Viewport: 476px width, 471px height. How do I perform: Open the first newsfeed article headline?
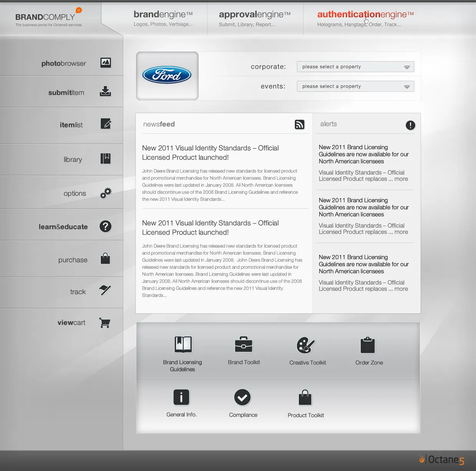point(210,153)
